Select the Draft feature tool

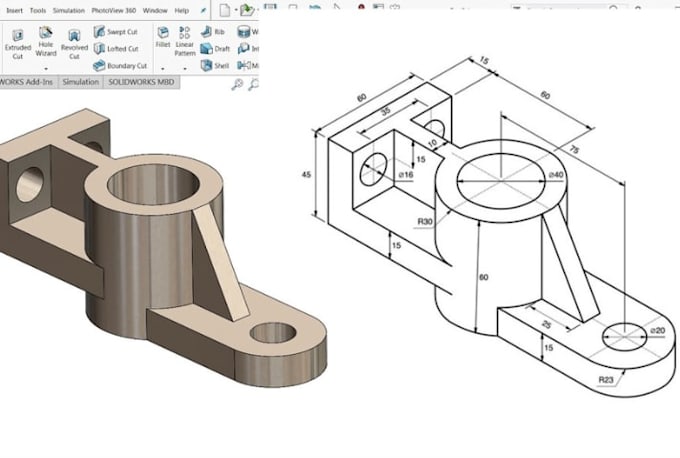pos(215,49)
